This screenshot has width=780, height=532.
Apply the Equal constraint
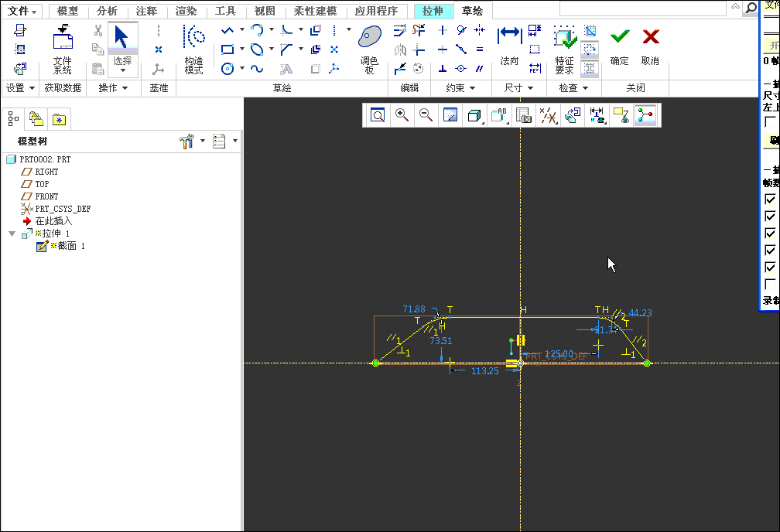480,49
